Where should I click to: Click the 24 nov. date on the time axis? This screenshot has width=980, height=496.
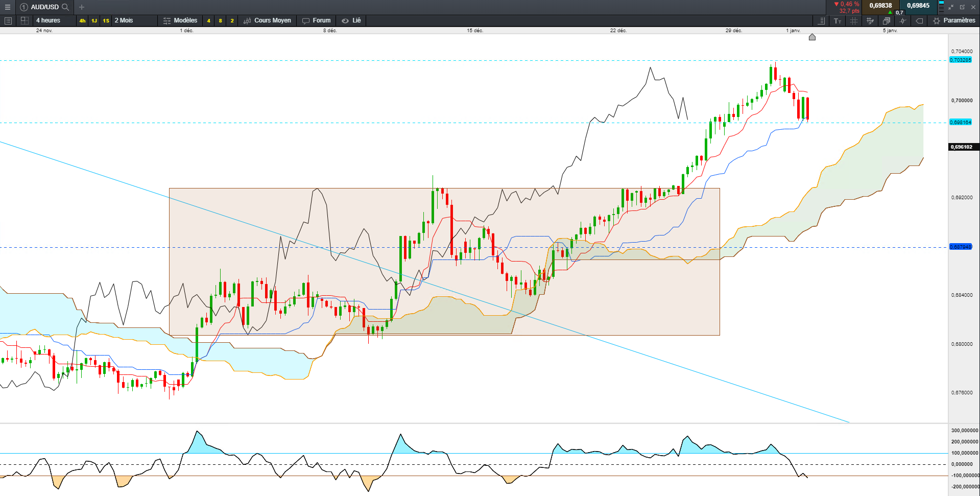[44, 31]
